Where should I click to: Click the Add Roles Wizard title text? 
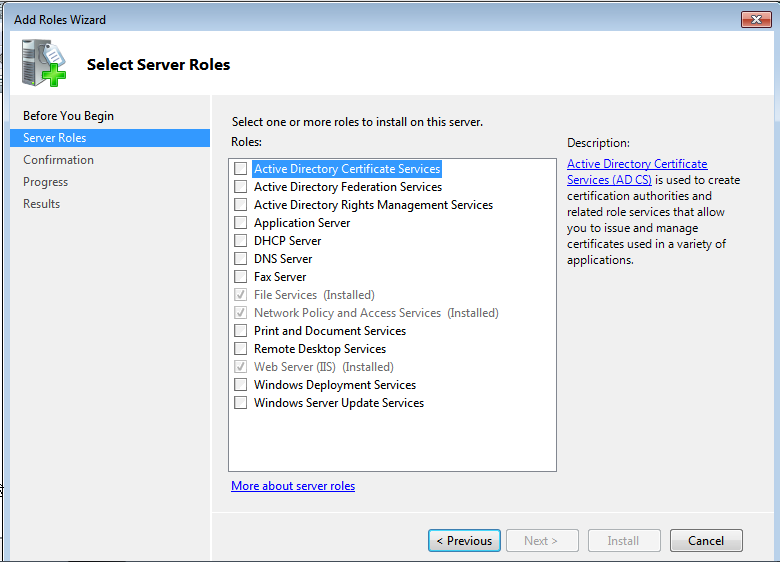click(60, 19)
